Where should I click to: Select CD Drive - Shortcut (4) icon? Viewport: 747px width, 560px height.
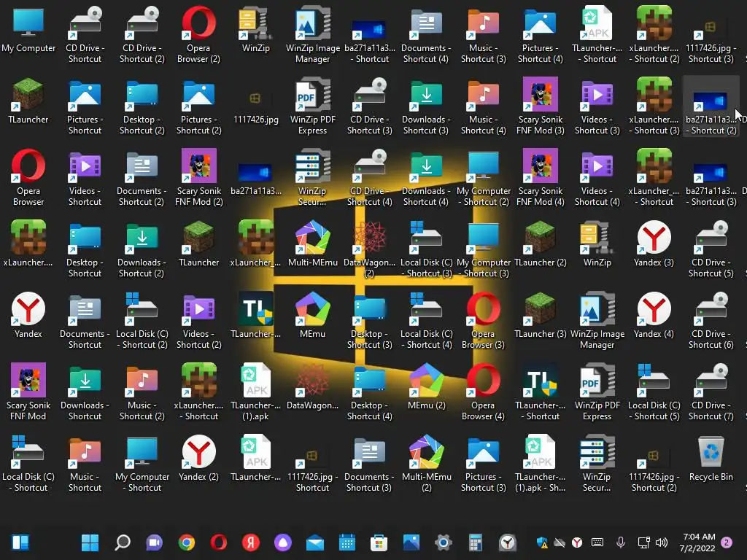coord(370,176)
